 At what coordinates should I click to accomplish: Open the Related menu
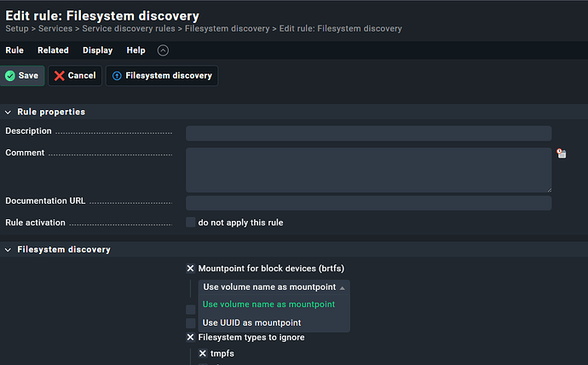(53, 50)
